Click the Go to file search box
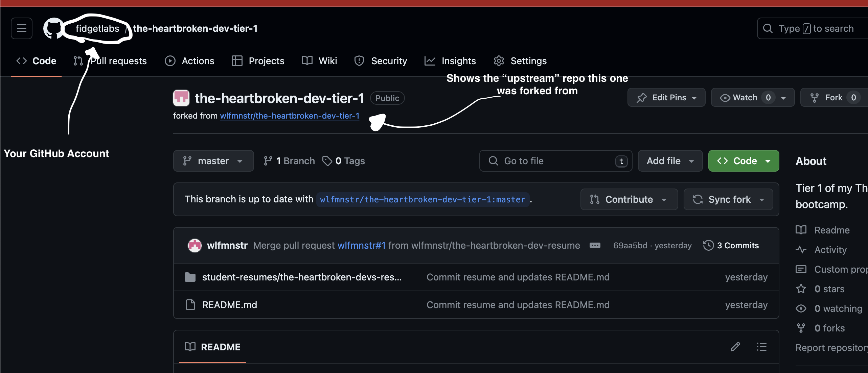The height and width of the screenshot is (373, 868). (x=556, y=161)
